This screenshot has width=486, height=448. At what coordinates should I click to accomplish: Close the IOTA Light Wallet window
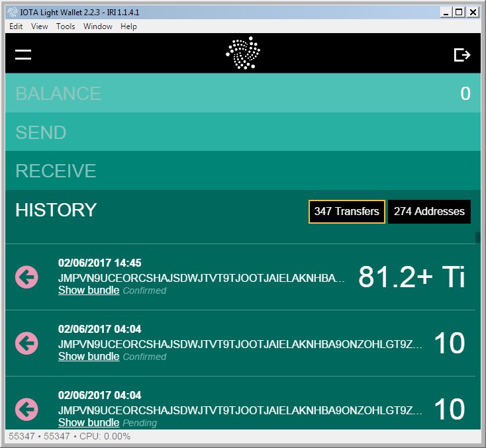[x=473, y=13]
